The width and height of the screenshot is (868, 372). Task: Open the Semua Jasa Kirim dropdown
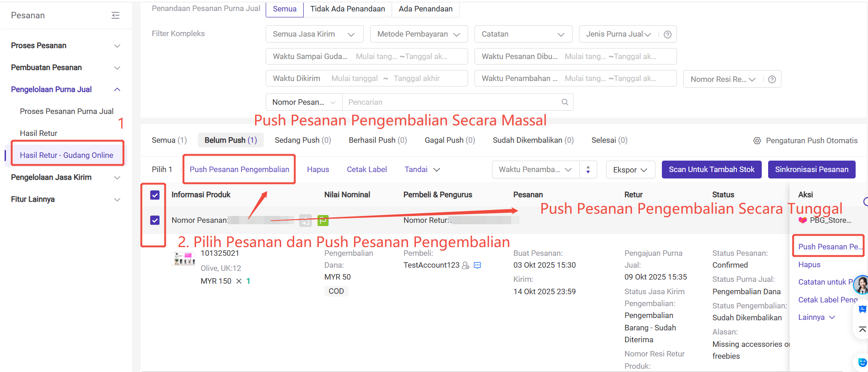coord(314,34)
